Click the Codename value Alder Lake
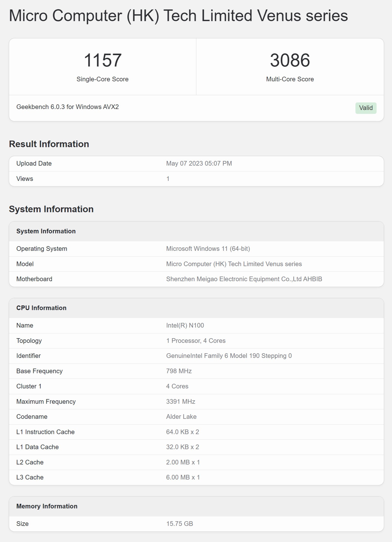This screenshot has height=542, width=392. [x=181, y=417]
